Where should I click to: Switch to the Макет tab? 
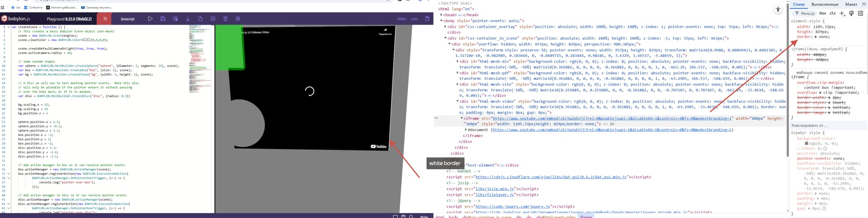[851, 4]
